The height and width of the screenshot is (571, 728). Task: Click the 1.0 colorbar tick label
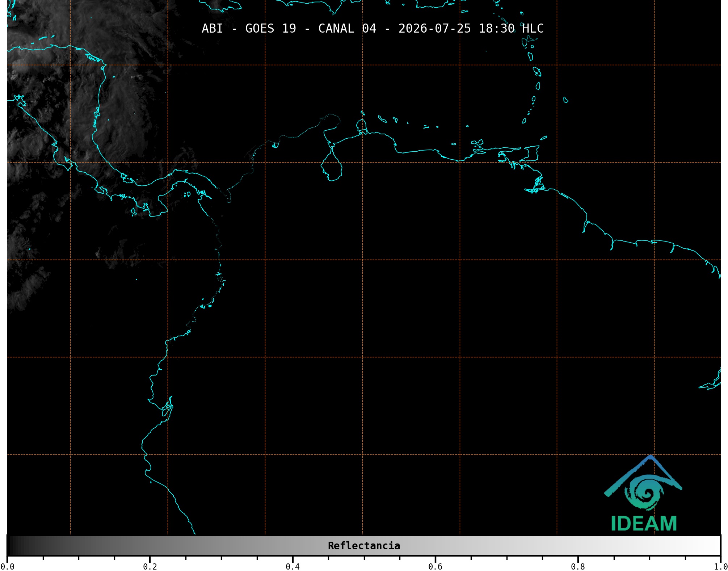tap(720, 567)
